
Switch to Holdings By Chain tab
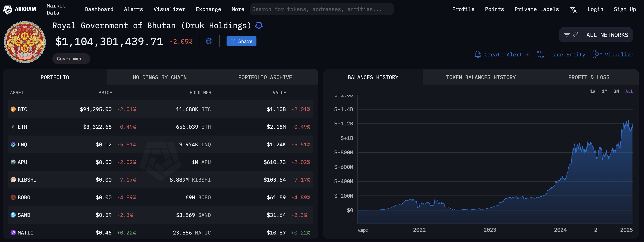[x=159, y=77]
